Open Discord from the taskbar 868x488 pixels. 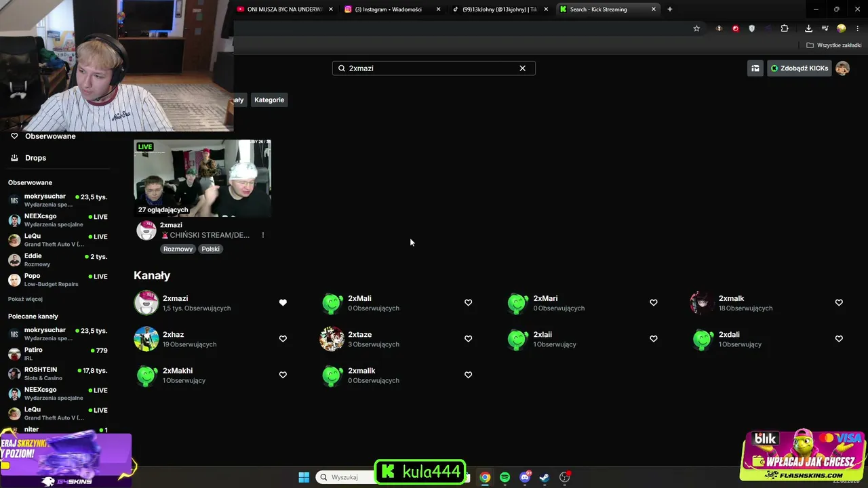tap(525, 477)
